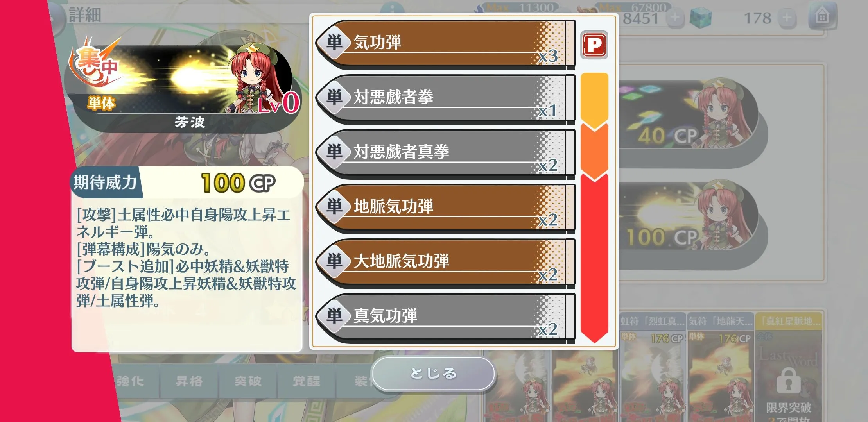Viewport: 868px width, 422px height.
Task: Click the yellow boost level segment
Action: point(594,100)
